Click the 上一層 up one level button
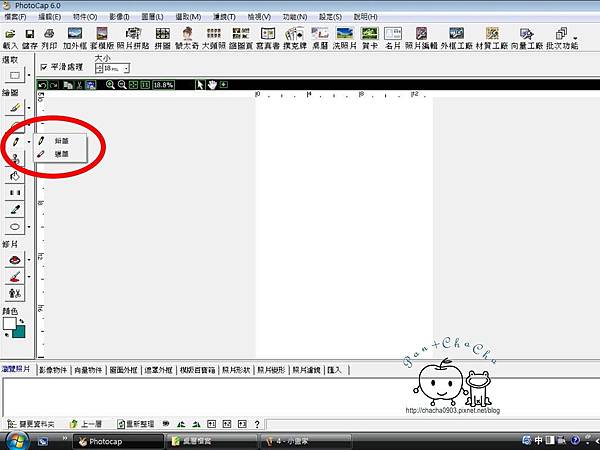 pos(86,424)
